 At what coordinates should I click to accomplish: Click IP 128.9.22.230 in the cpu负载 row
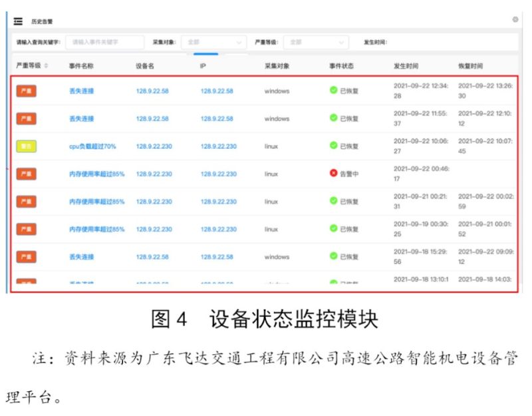(218, 146)
